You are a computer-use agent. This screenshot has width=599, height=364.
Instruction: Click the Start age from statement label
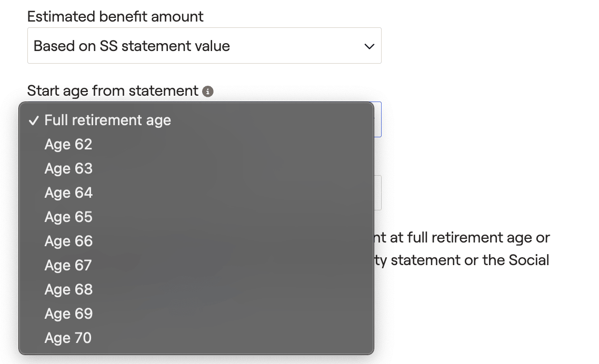[112, 90]
